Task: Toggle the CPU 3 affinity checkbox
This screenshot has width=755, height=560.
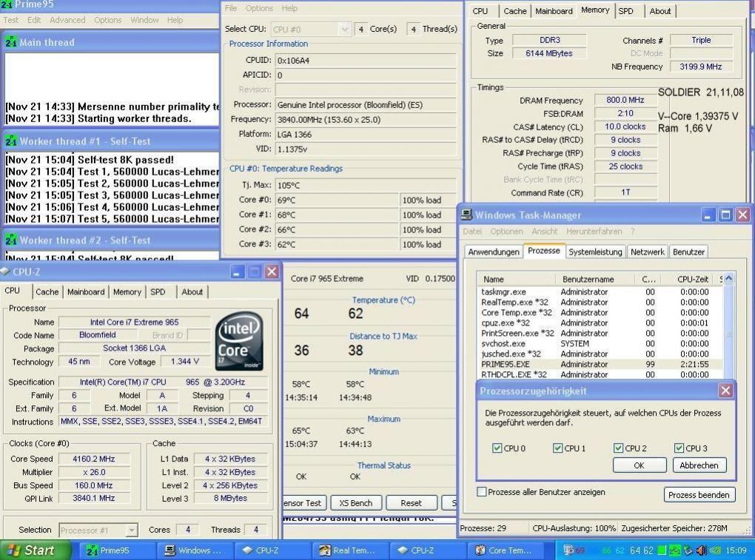Action: pyautogui.click(x=679, y=448)
